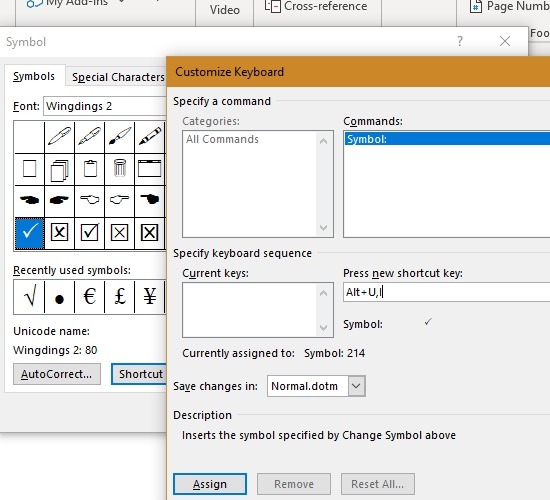Select the white right-pointing hand outline symbol
The width and height of the screenshot is (550, 500).
pyautogui.click(x=120, y=200)
